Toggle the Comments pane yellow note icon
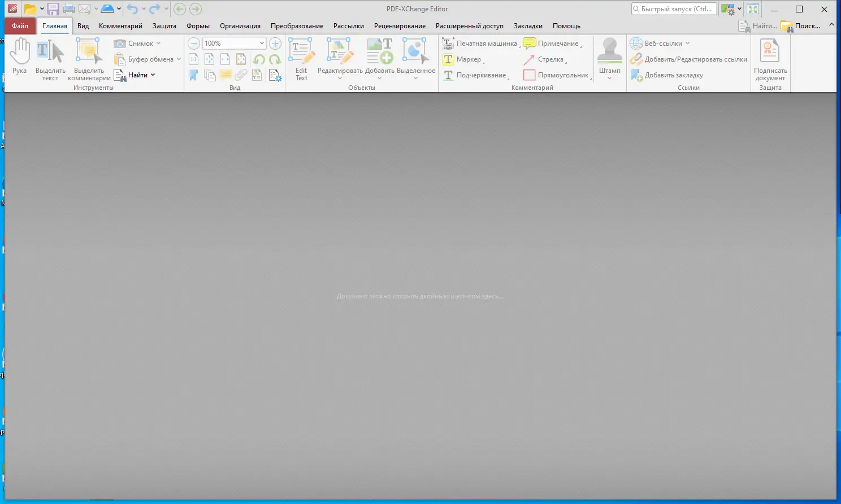Viewport: 841px width, 504px height. pos(226,75)
